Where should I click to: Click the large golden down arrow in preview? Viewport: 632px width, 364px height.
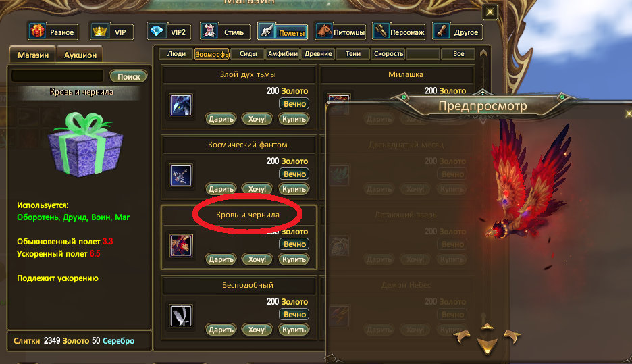(488, 346)
